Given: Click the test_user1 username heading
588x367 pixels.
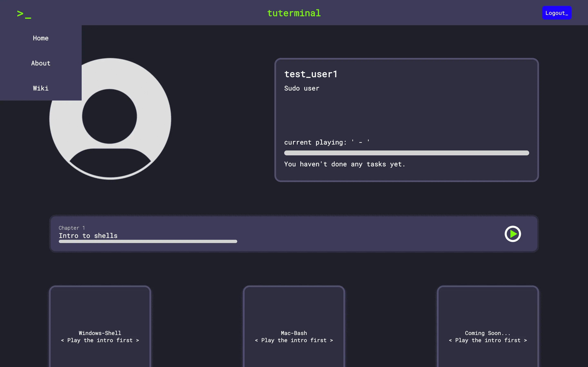Looking at the screenshot, I should 311,74.
